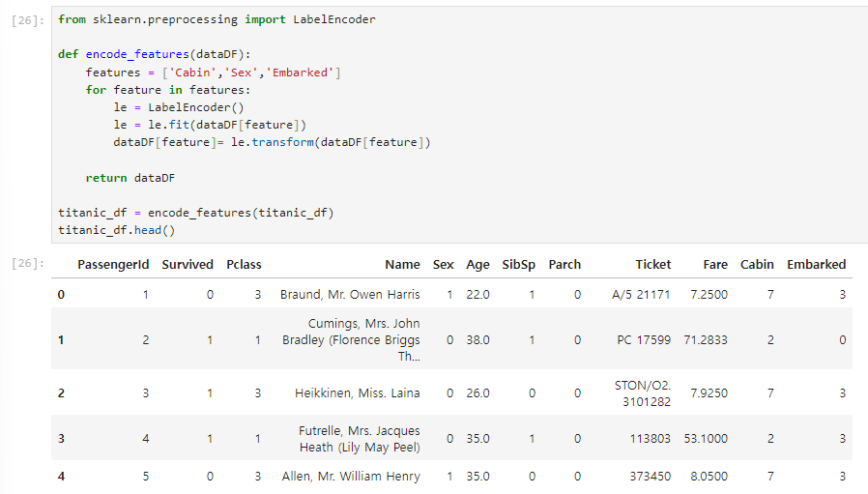Click the Name column header

click(x=402, y=265)
